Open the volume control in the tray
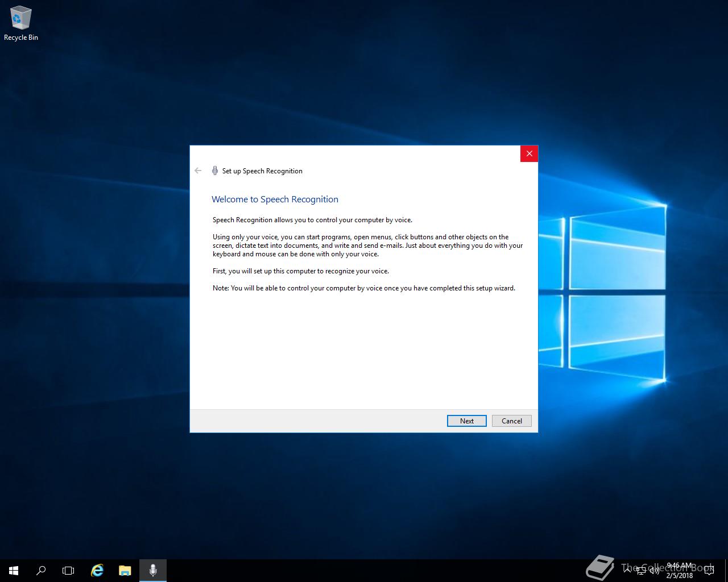This screenshot has height=582, width=728. click(654, 570)
